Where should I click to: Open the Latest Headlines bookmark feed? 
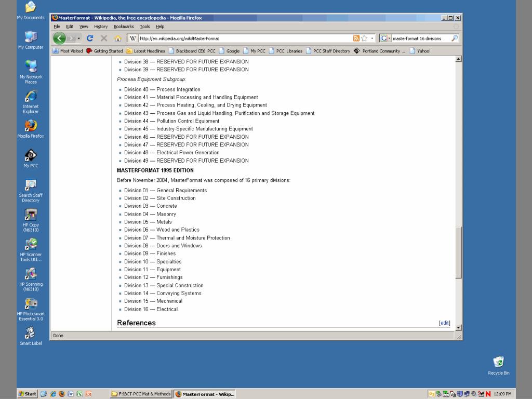[145, 51]
